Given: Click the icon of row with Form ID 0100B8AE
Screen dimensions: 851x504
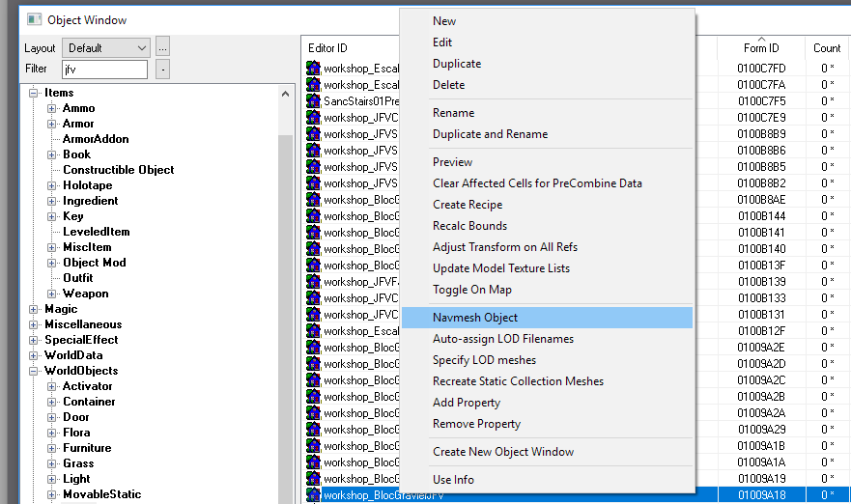Looking at the screenshot, I should pyautogui.click(x=314, y=199).
